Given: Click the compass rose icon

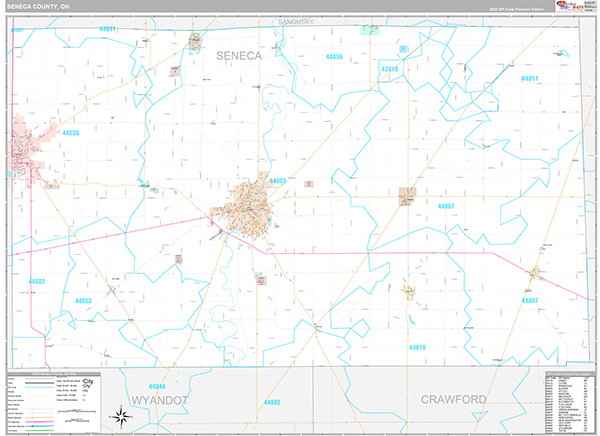Looking at the screenshot, I should [x=121, y=416].
